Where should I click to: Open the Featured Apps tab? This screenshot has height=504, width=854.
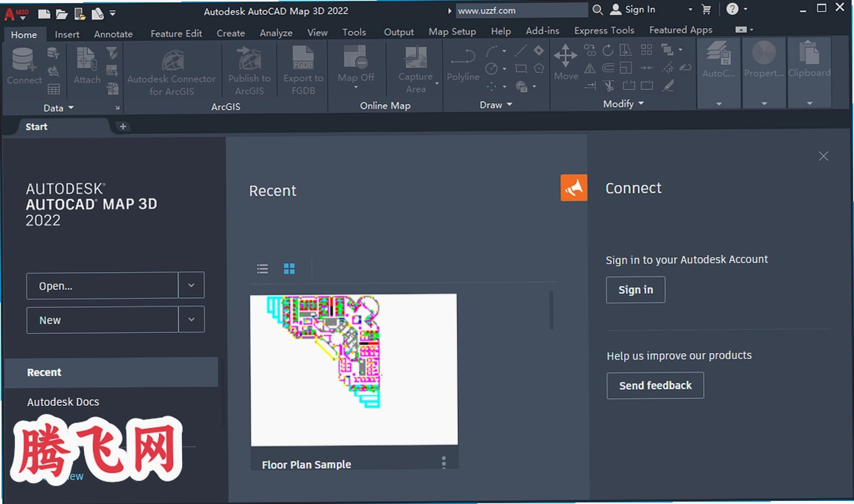680,30
